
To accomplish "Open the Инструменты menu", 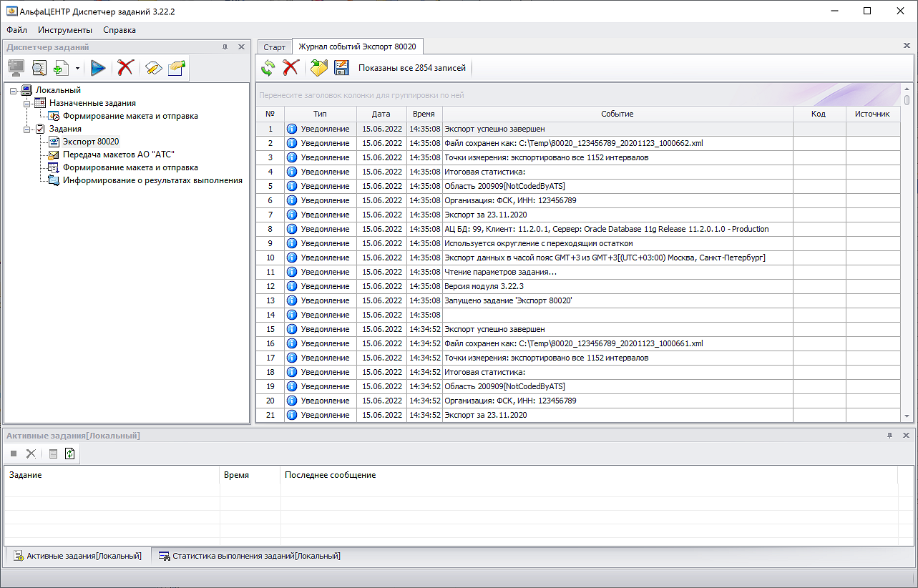I will click(65, 30).
